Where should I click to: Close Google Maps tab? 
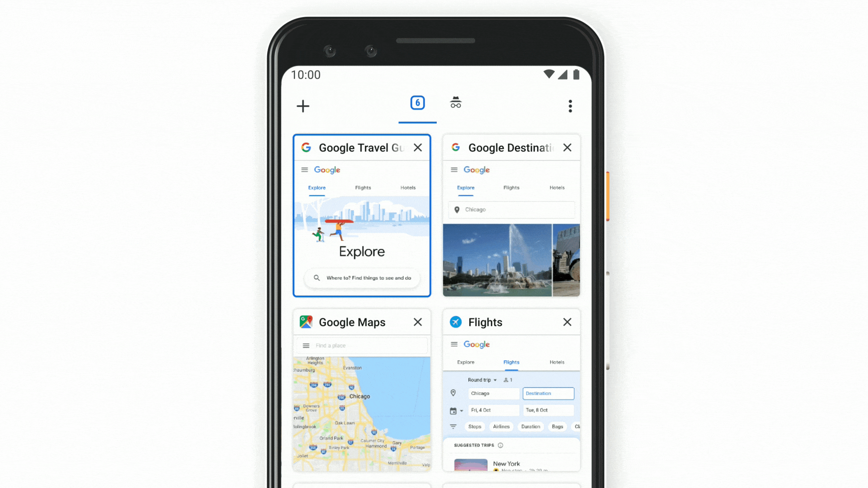coord(417,322)
